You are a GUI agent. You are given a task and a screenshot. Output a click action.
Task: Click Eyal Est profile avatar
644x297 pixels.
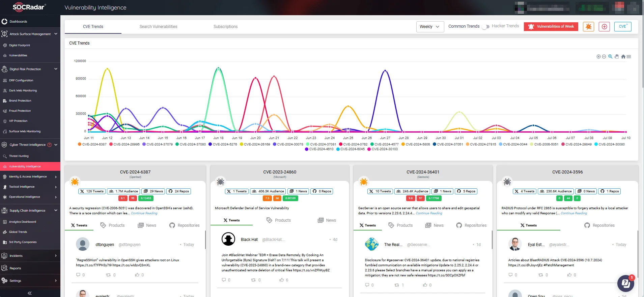[x=515, y=244]
